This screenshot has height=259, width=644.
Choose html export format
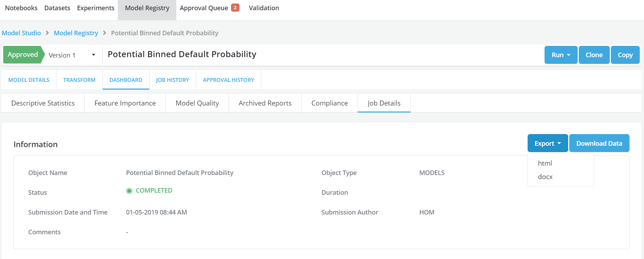pos(545,163)
